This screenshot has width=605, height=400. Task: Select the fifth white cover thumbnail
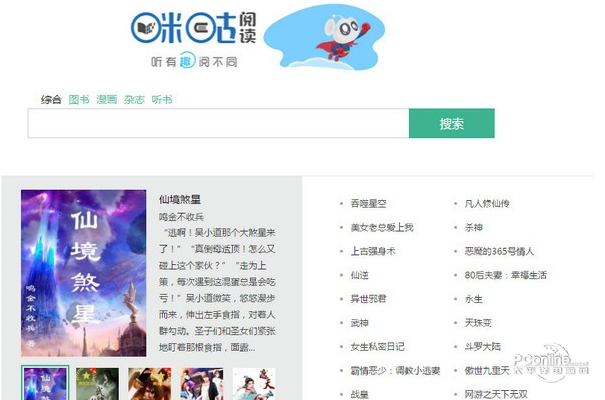pos(254,383)
